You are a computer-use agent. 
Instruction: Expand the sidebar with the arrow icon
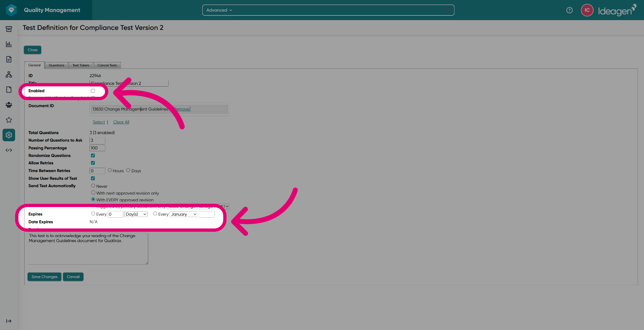tap(9, 321)
